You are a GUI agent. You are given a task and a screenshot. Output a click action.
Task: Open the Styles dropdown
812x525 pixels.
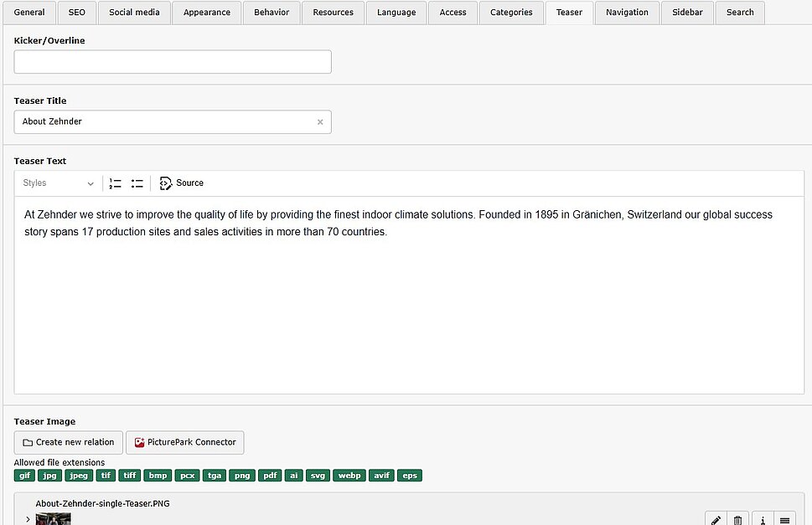click(59, 183)
